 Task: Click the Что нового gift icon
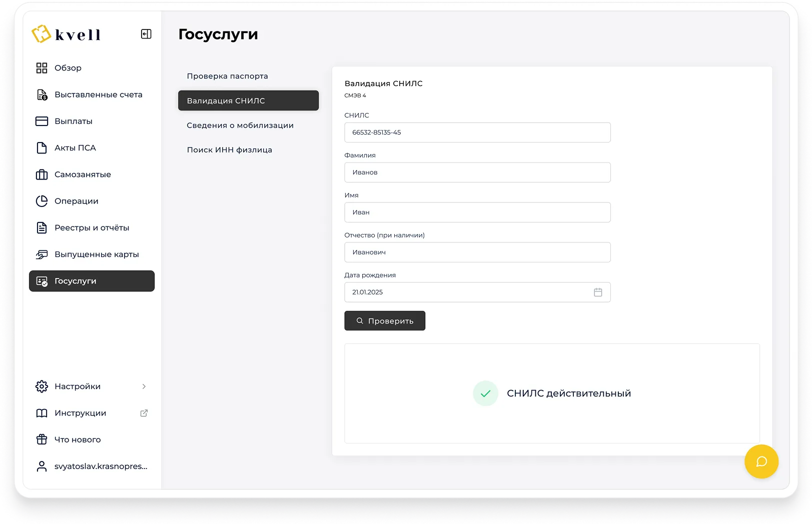[x=42, y=439]
